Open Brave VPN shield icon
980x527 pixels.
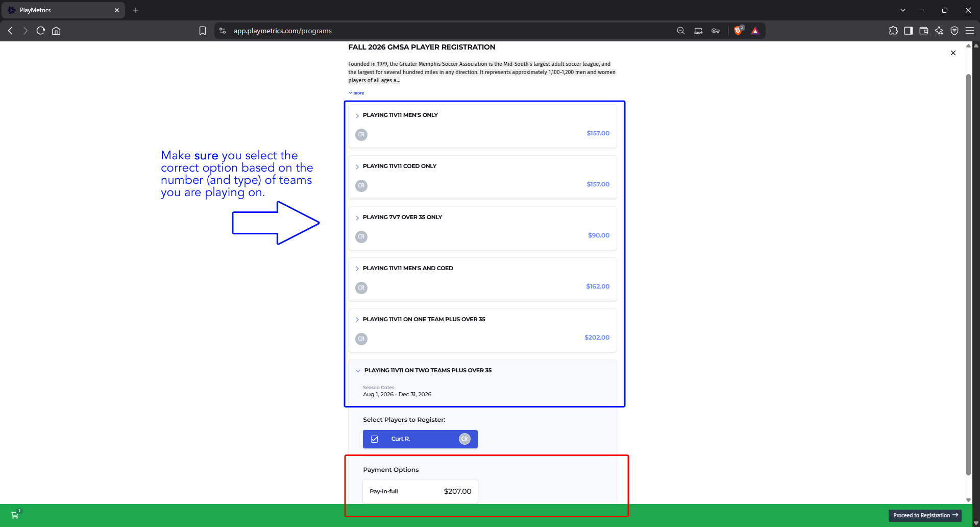[954, 31]
